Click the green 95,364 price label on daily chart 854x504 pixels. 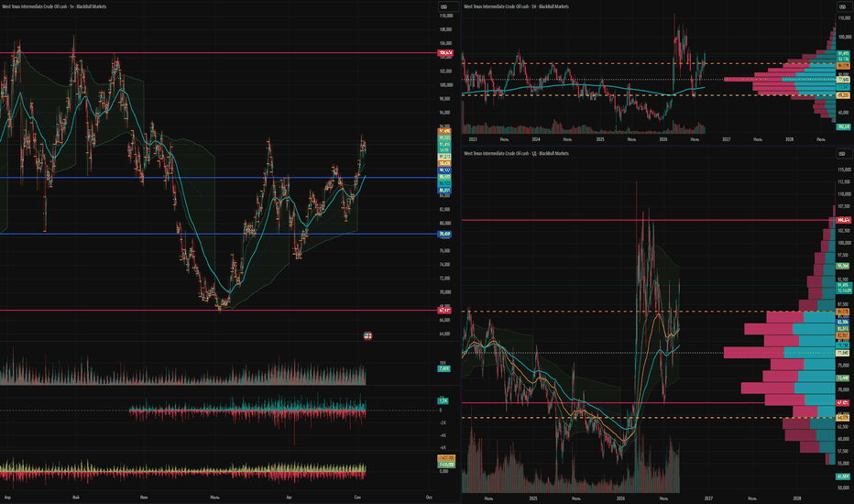[x=843, y=266]
